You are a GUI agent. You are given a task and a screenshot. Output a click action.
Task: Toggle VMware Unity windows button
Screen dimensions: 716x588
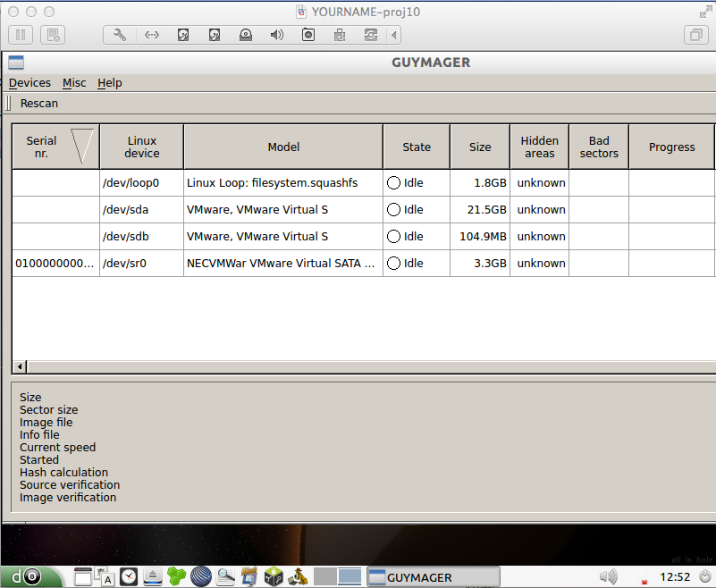point(696,35)
